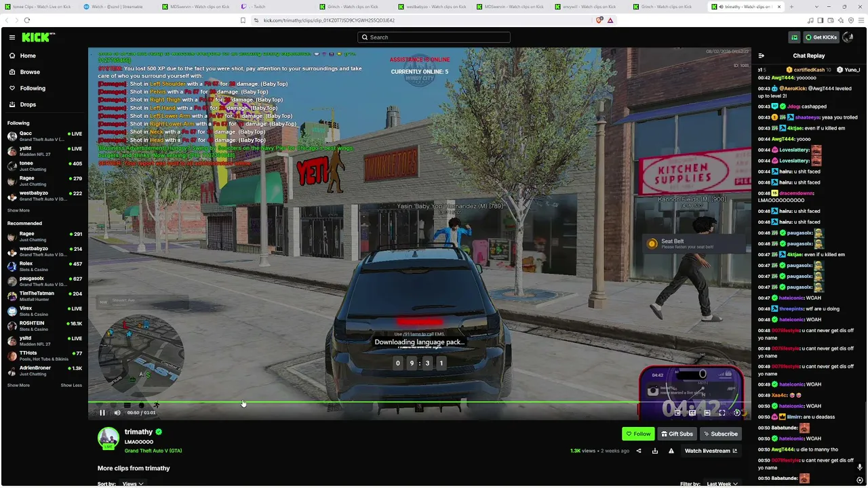This screenshot has width=868, height=488.
Task: Open trimathy channel name link
Action: click(138, 432)
